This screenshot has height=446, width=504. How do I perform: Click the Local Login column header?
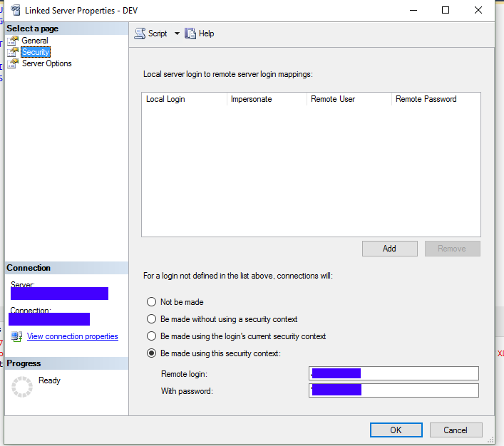click(184, 99)
